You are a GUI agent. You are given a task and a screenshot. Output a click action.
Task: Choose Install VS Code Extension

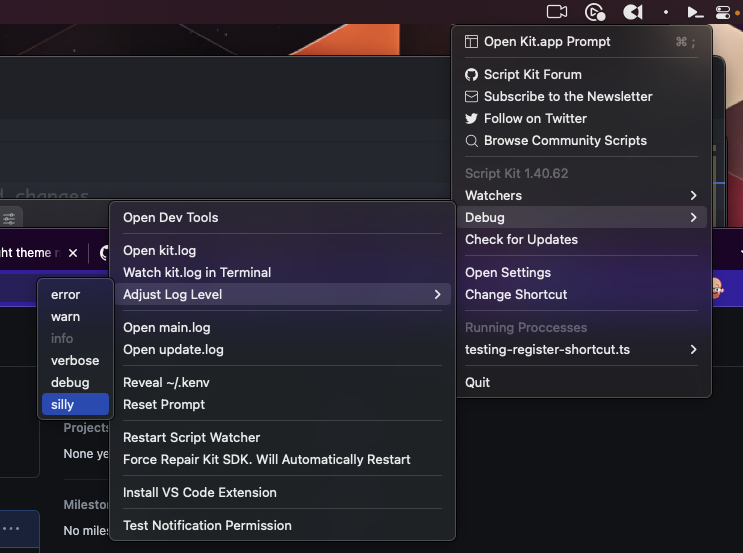pyautogui.click(x=282, y=492)
